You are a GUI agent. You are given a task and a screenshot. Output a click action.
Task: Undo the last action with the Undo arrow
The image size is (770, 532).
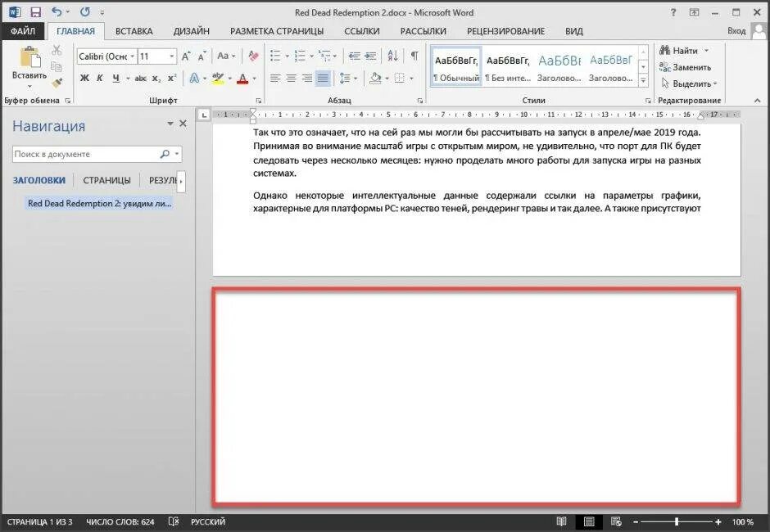click(x=57, y=11)
